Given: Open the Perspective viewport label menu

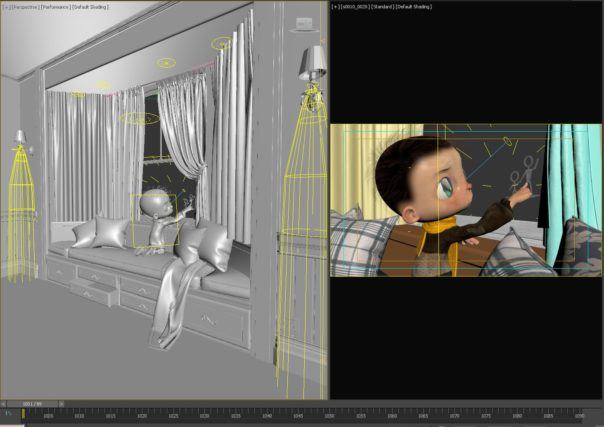Looking at the screenshot, I should (x=25, y=5).
